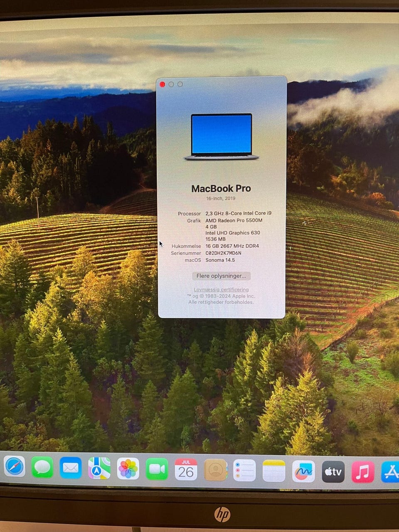Click the Intel UHD Graphics 630 text
The width and height of the screenshot is (399, 532).
(233, 233)
